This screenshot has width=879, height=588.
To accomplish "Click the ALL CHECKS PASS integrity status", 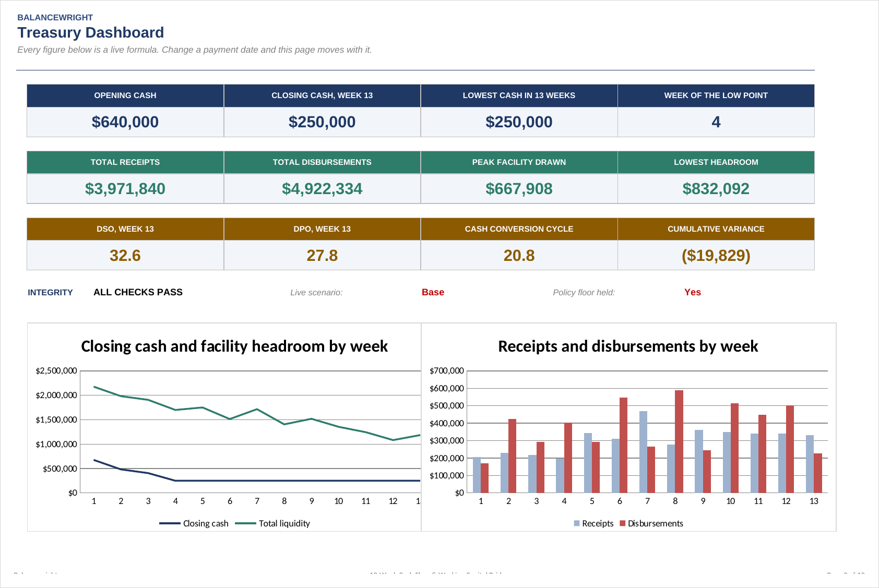I will click(x=138, y=292).
